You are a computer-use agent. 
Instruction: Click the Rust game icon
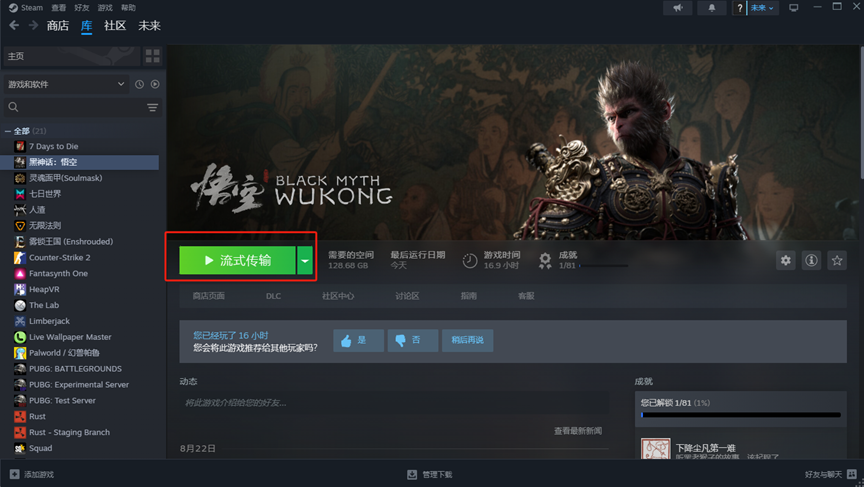20,416
